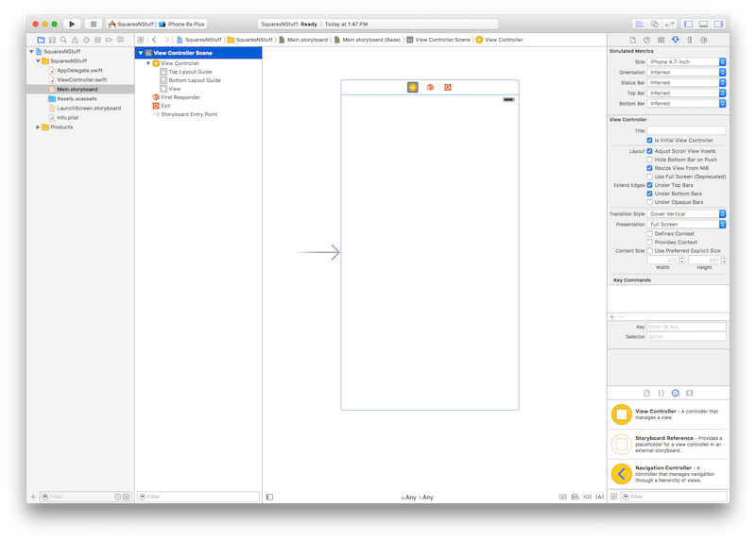This screenshot has height=541, width=756.
Task: Expand the Products folder
Action: click(38, 127)
